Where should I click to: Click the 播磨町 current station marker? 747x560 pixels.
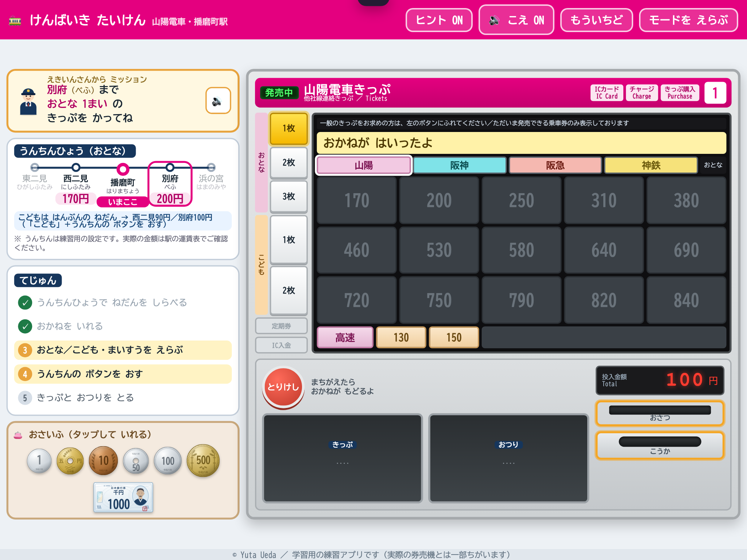[x=123, y=185]
